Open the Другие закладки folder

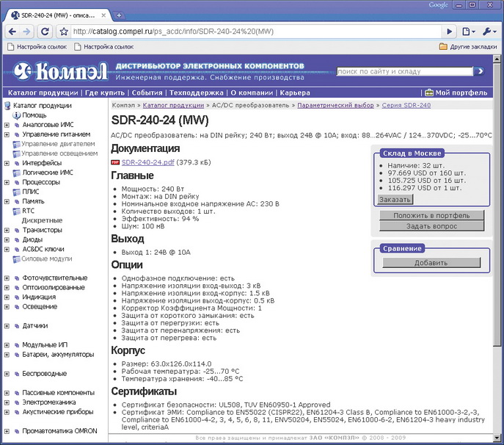[468, 47]
